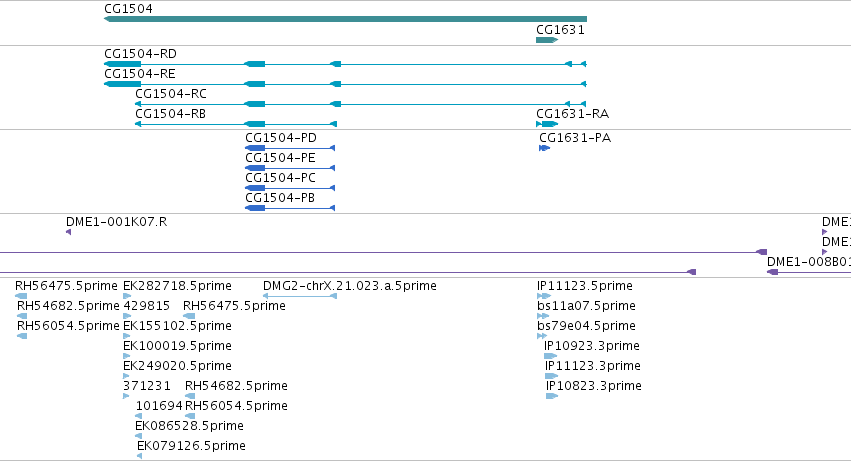Click the IP11123.5prime EST arrow

[x=544, y=296]
